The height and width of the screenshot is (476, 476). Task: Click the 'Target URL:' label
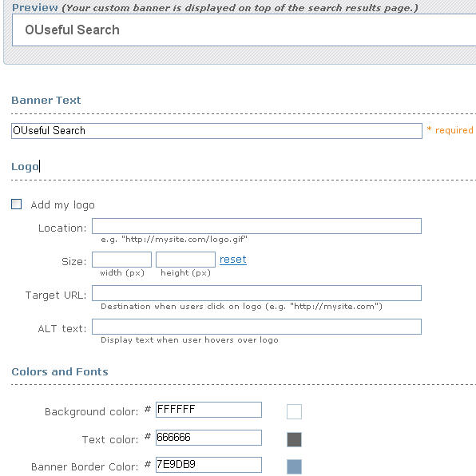56,295
